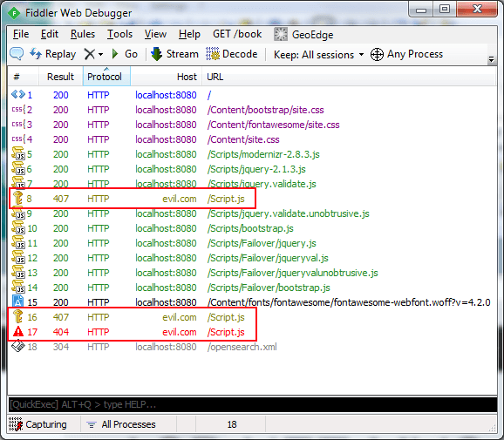
Task: Select session 4 CSS icon for /Content/site.css
Action: pos(18,139)
